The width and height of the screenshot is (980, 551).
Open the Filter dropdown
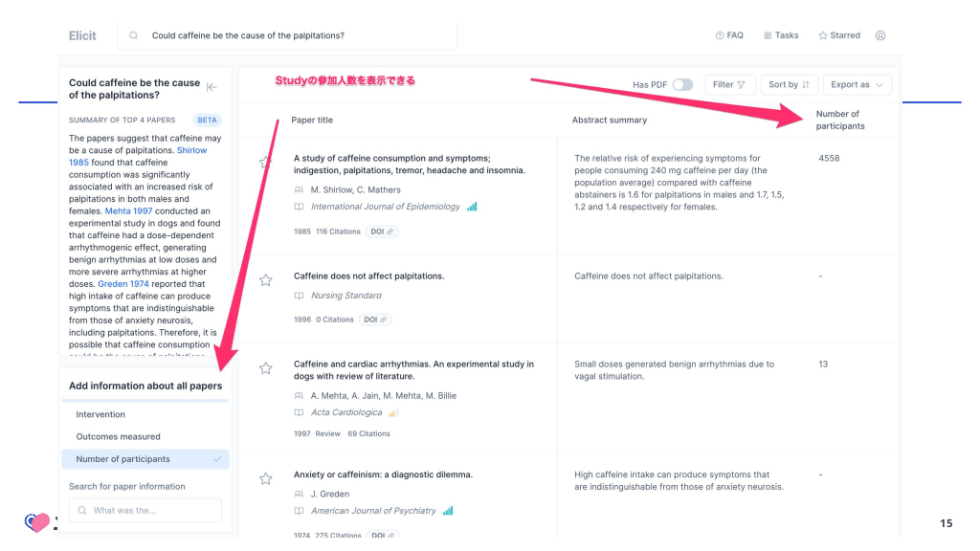point(730,85)
